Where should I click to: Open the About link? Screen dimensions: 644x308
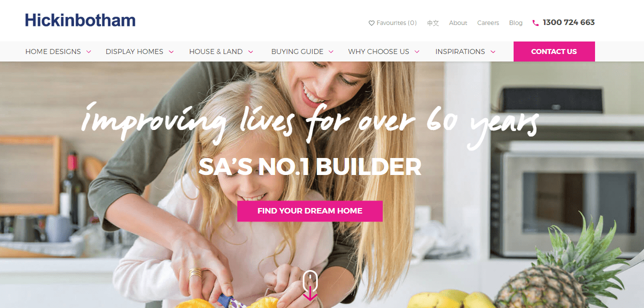tap(458, 23)
